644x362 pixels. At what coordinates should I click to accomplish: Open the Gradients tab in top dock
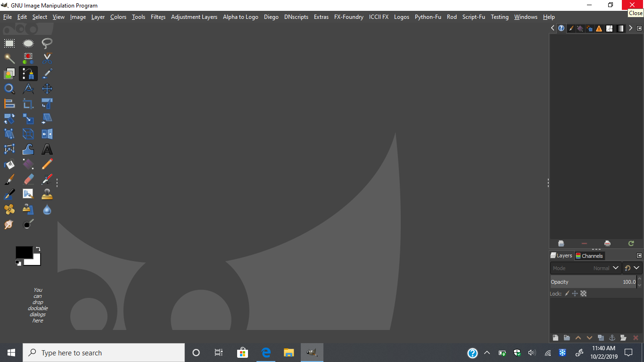point(620,28)
